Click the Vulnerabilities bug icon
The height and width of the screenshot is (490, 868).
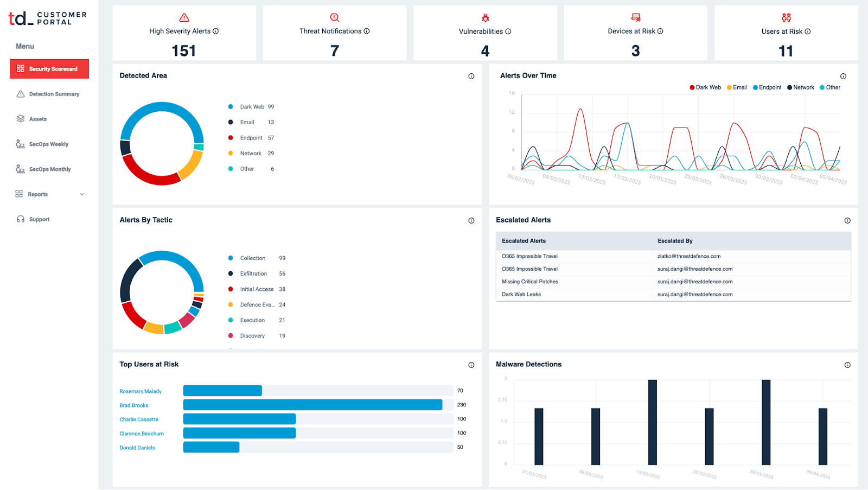click(486, 18)
